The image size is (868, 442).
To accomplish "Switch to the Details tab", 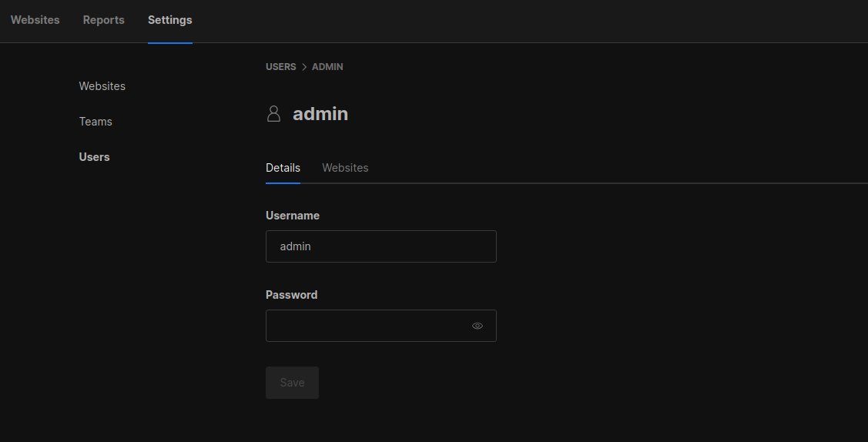I will click(283, 168).
